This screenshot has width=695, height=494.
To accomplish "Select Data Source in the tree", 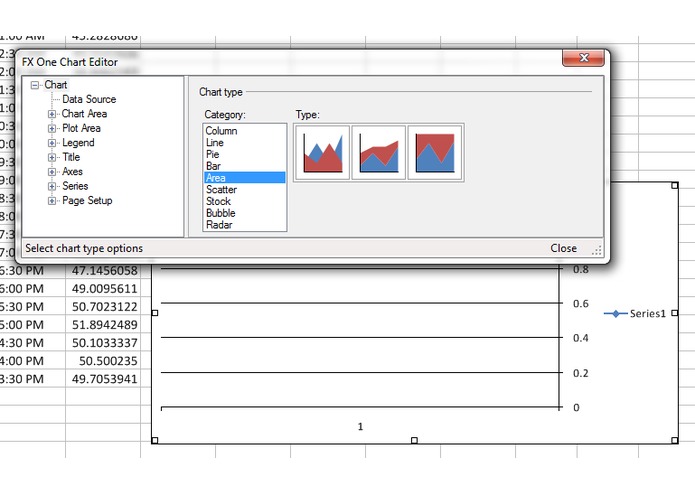I will click(x=89, y=99).
